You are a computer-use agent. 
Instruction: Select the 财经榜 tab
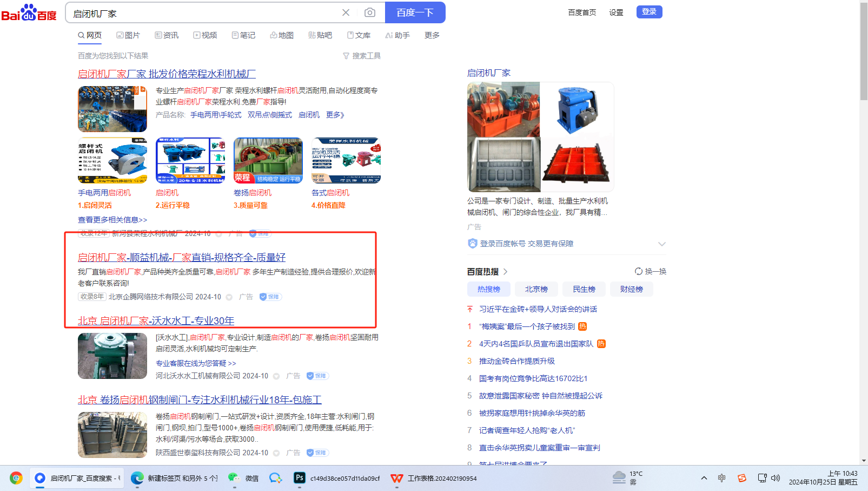[x=632, y=289]
